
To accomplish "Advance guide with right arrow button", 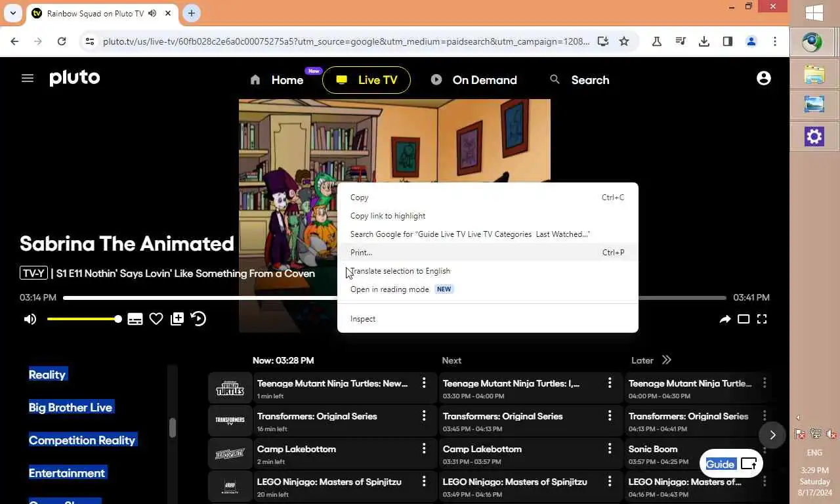I will (772, 435).
